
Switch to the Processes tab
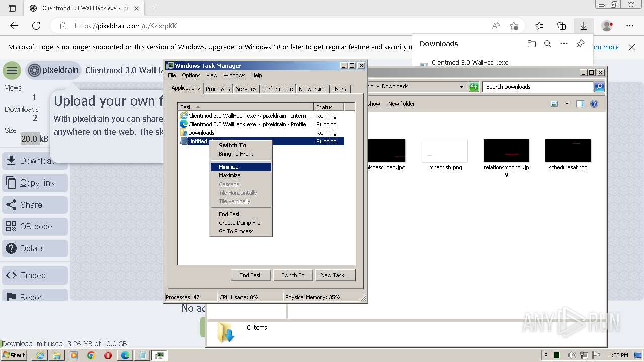[218, 89]
